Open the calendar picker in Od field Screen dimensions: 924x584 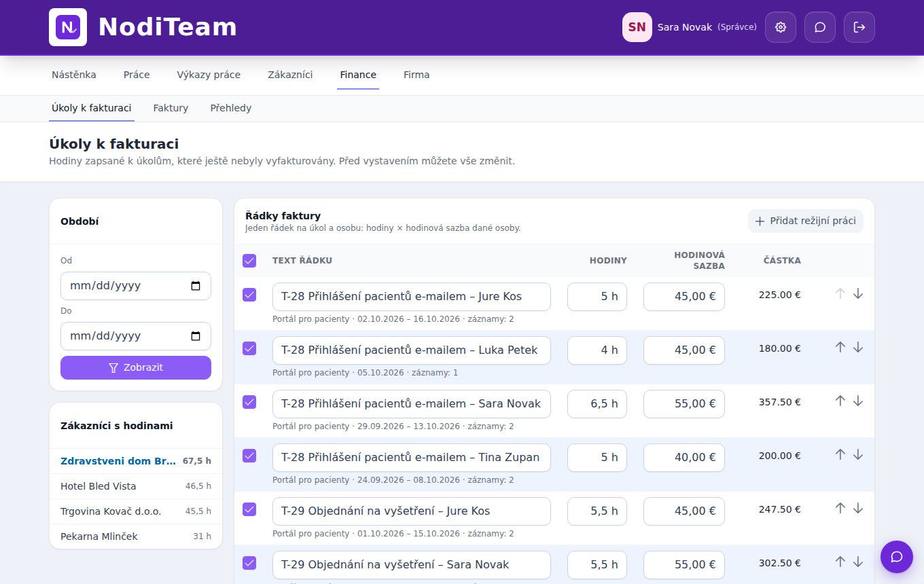click(x=196, y=286)
